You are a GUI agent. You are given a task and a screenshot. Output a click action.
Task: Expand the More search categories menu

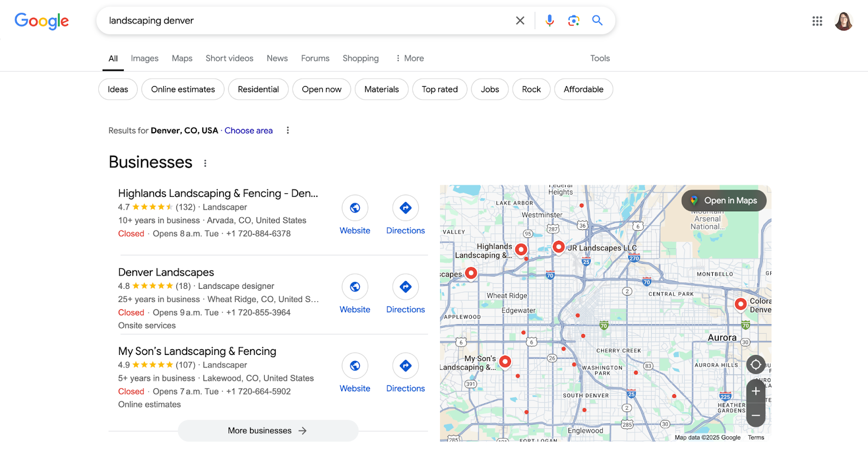coord(410,58)
